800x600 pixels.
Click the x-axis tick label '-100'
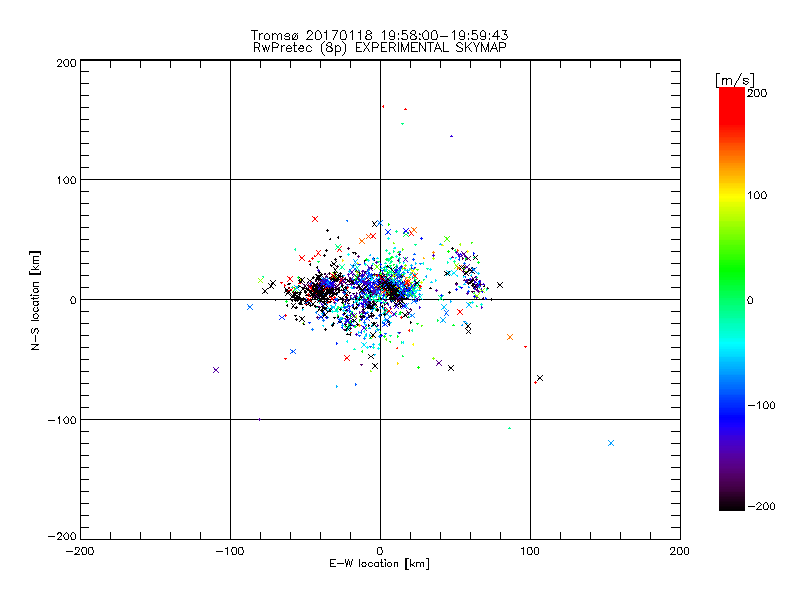[230, 551]
